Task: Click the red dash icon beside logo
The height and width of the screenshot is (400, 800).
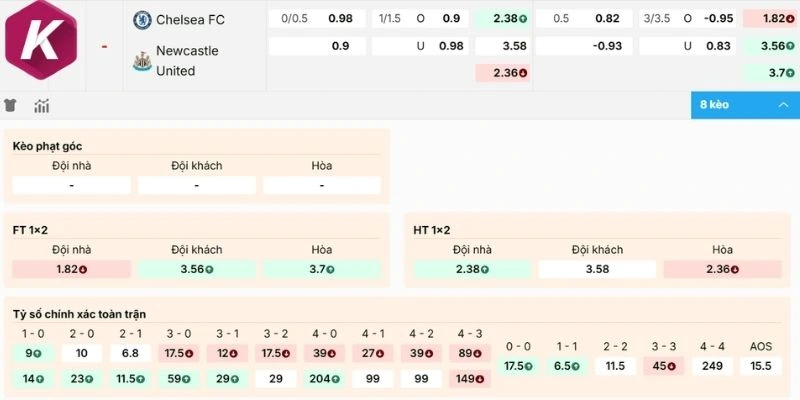Action: pyautogui.click(x=104, y=46)
